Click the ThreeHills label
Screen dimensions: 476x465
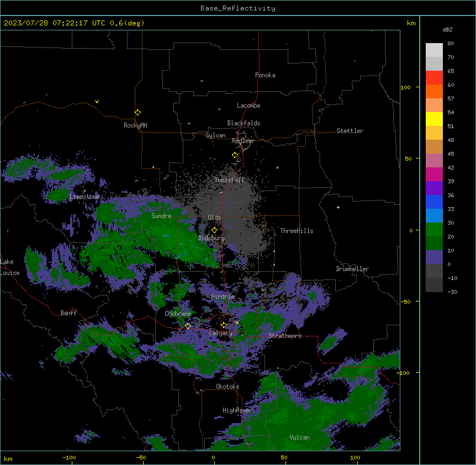(297, 231)
